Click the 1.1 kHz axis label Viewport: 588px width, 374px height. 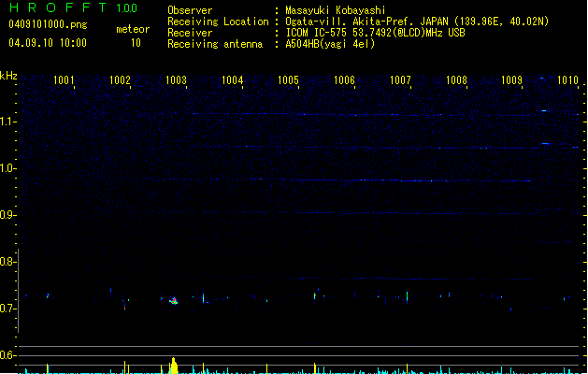(x=8, y=122)
